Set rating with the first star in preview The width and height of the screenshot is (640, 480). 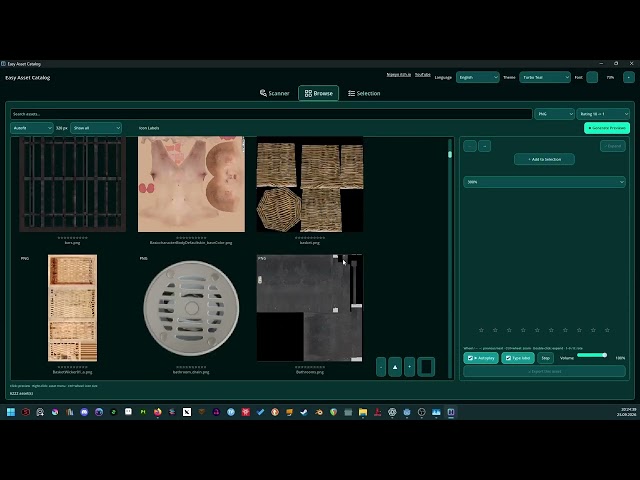click(481, 330)
